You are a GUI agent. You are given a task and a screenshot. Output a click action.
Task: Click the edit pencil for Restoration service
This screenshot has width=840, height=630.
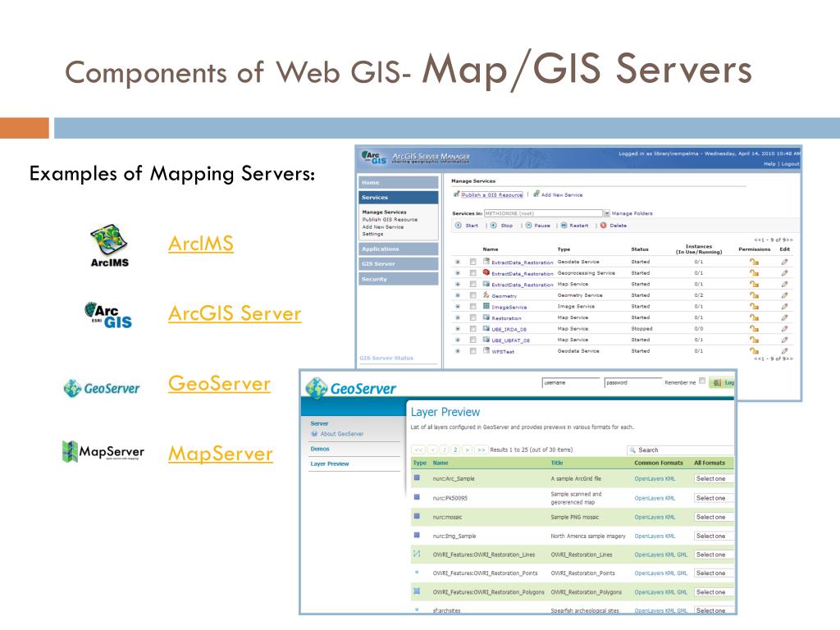(x=784, y=317)
